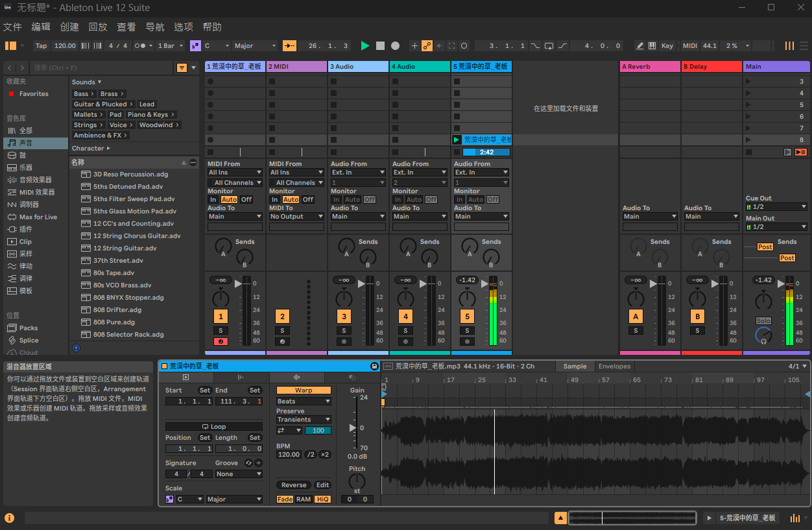
Task: Toggle the Warp button in clip view
Action: pos(304,391)
